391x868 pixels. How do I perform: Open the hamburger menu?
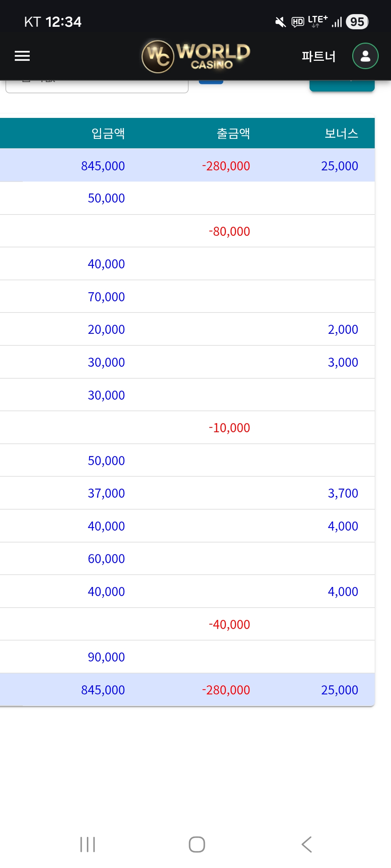22,56
